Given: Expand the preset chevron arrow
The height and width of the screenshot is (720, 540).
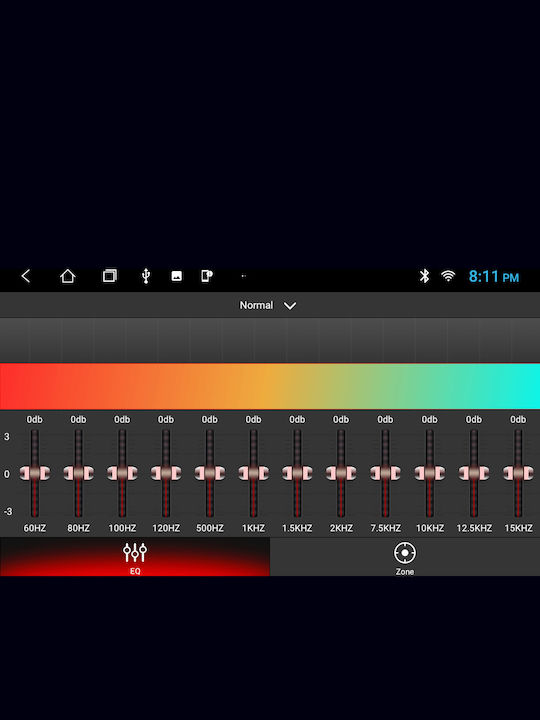Looking at the screenshot, I should pos(290,306).
